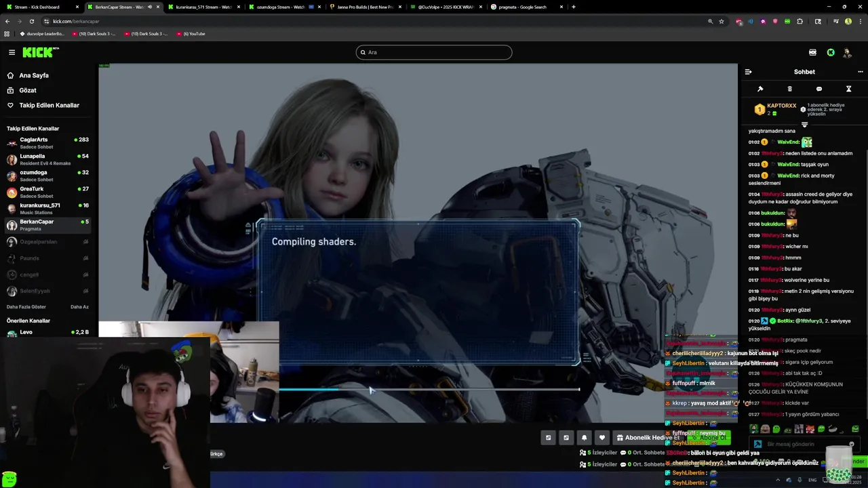
Task: Click the hourglass slow-mode icon in chat
Action: 848,89
